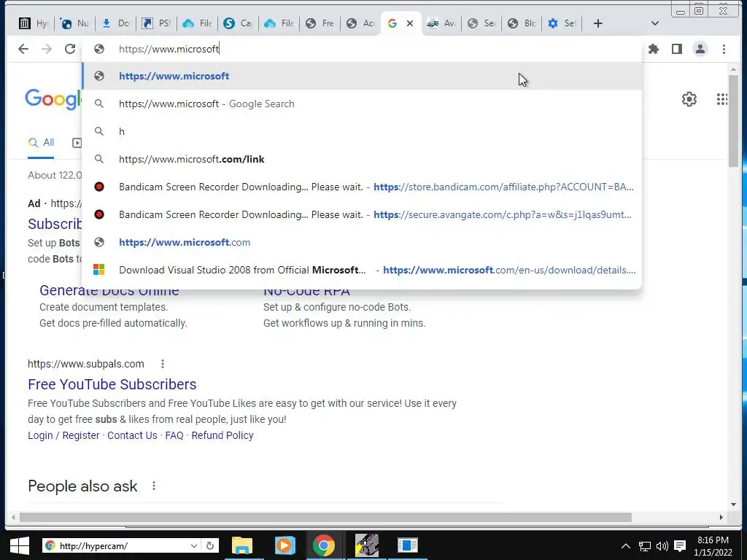The image size is (747, 560).
Task: Click the taskbar address refresh button
Action: 210,545
